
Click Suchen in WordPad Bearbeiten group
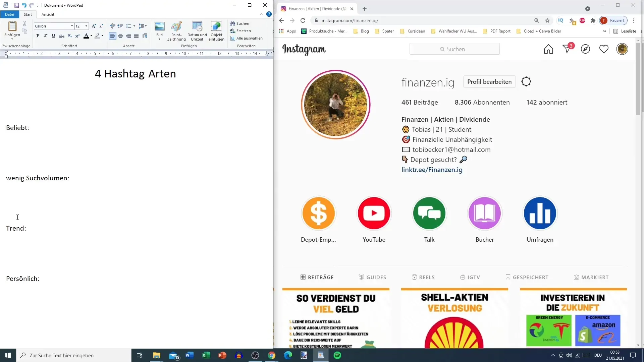point(239,23)
